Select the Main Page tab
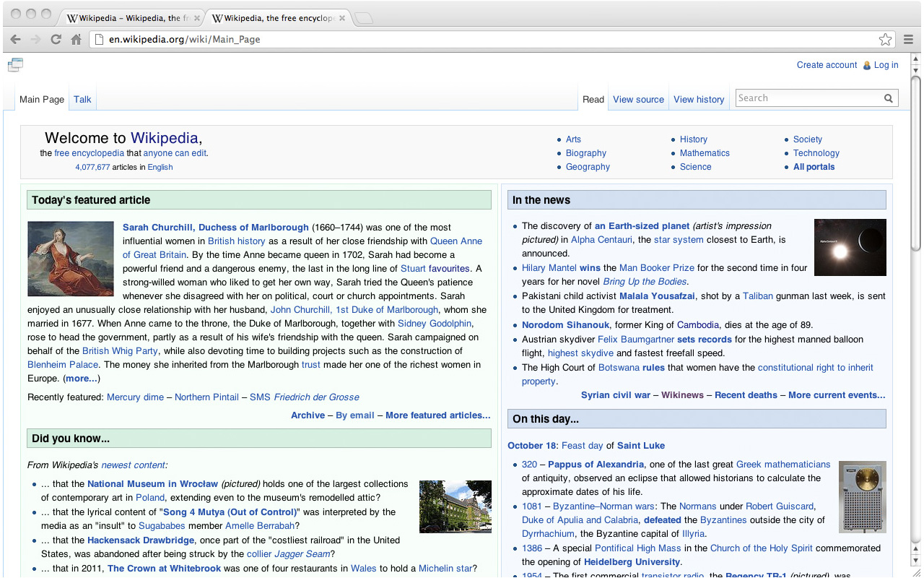 coord(42,100)
